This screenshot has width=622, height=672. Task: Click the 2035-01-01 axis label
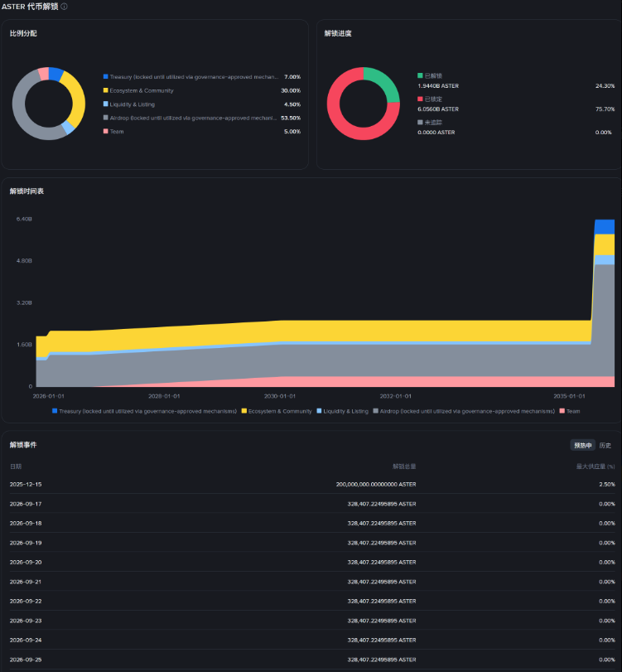tap(569, 396)
